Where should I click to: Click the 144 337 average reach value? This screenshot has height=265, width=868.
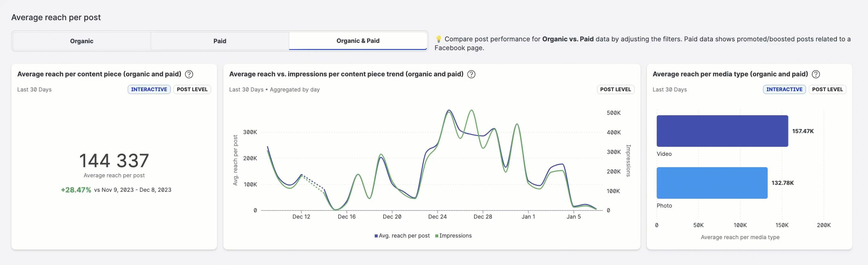pyautogui.click(x=114, y=161)
